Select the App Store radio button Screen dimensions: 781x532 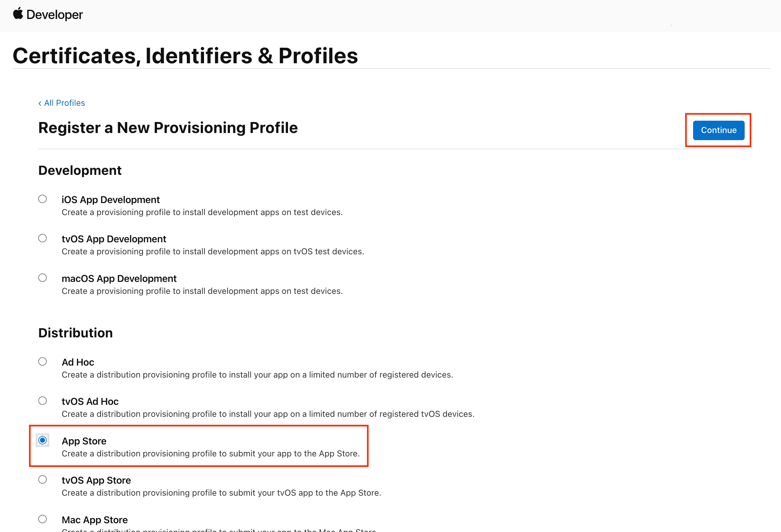pos(42,440)
